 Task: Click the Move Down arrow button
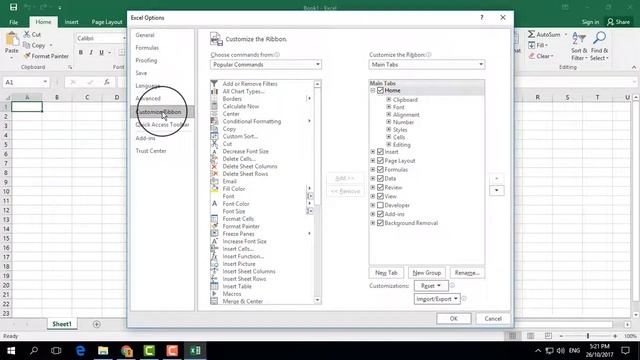[x=496, y=190]
